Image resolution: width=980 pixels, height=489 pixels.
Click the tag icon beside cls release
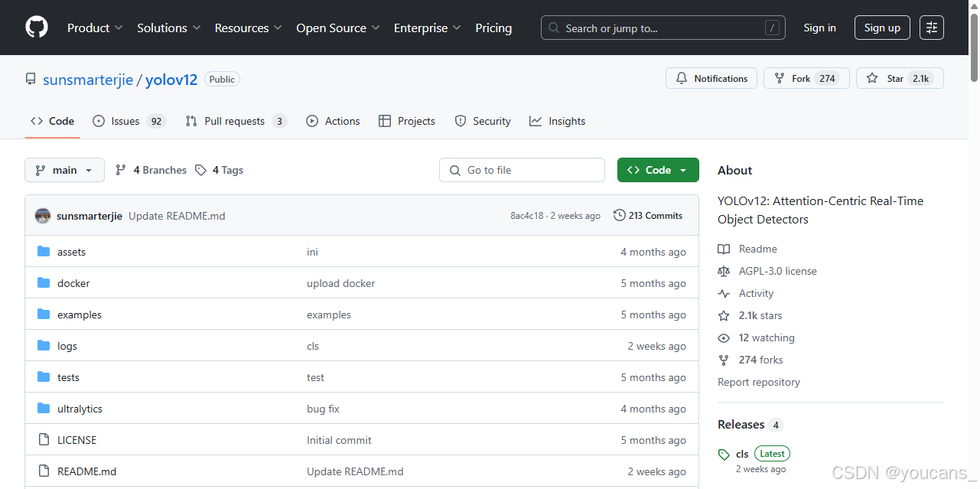724,455
